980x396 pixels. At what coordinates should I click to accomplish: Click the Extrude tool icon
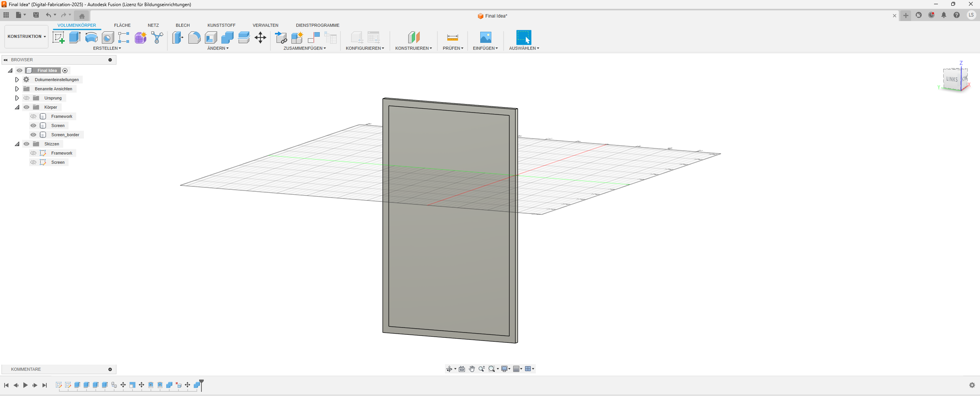tap(75, 37)
